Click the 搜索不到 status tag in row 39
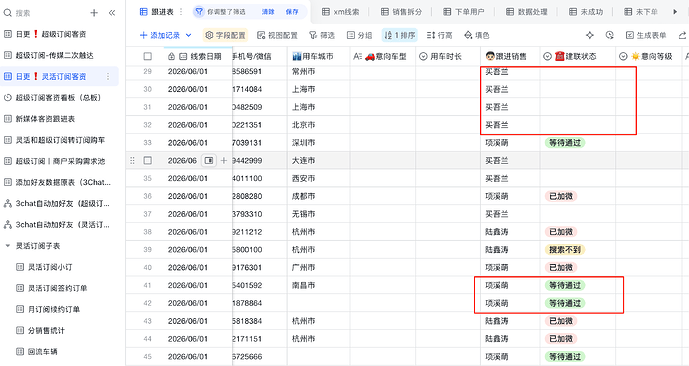Viewport: 689px width, 366px height. point(565,250)
